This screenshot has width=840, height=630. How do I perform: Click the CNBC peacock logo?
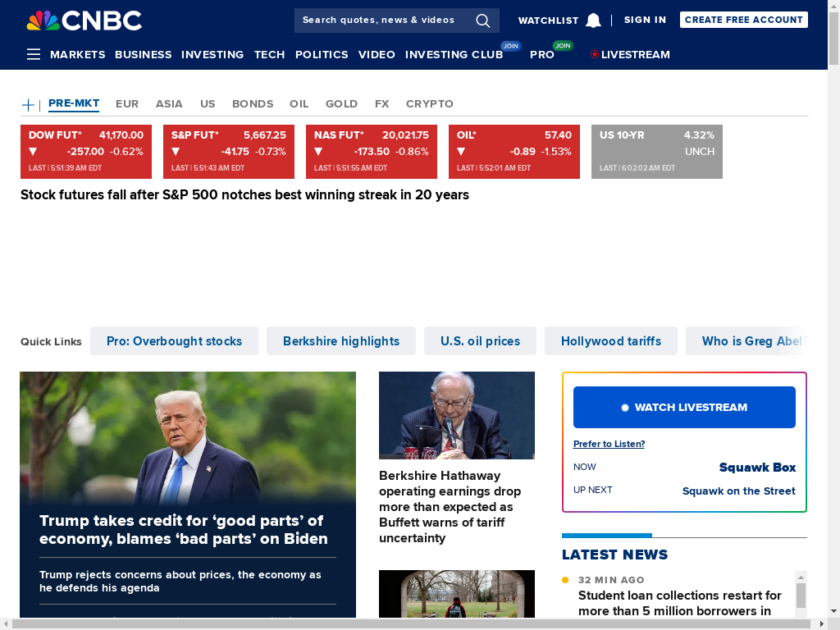(x=84, y=21)
